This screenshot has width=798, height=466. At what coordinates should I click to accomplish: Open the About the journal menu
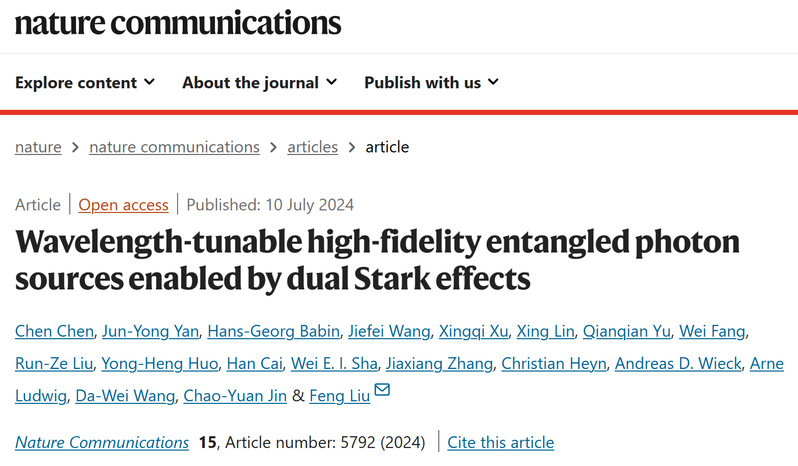(260, 82)
